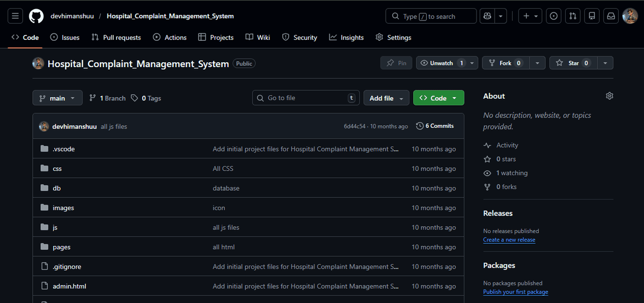Expand the Star lists dropdown arrow
The width and height of the screenshot is (644, 303).
pyautogui.click(x=605, y=63)
